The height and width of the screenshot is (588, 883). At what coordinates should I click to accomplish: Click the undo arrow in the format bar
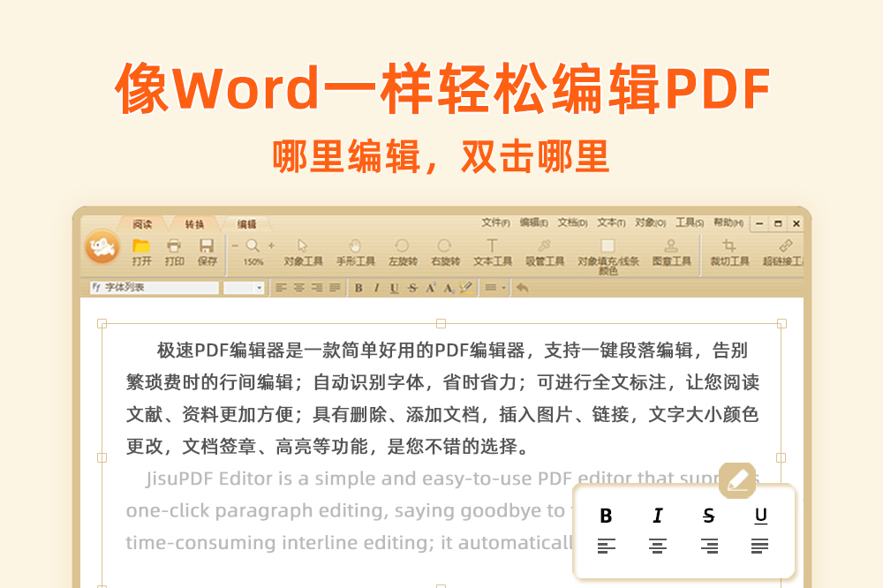(522, 288)
